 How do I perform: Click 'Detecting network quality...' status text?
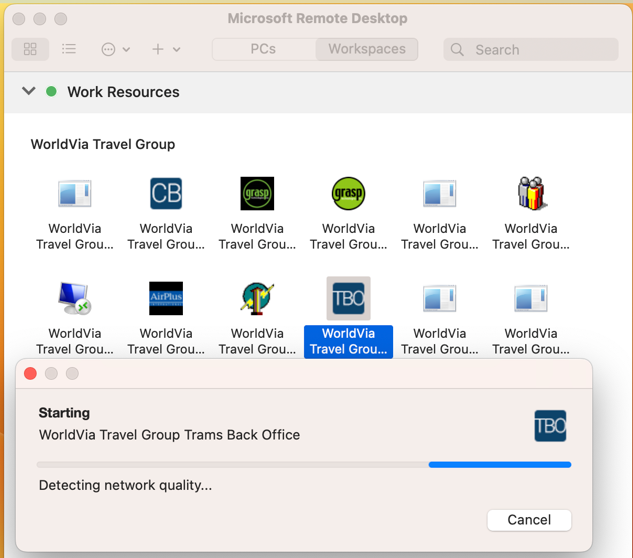click(x=125, y=485)
